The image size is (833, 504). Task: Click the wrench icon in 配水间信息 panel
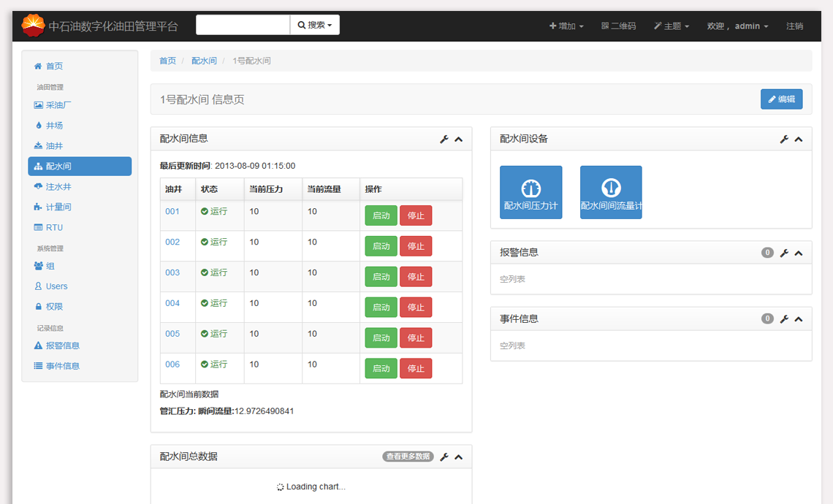point(444,140)
